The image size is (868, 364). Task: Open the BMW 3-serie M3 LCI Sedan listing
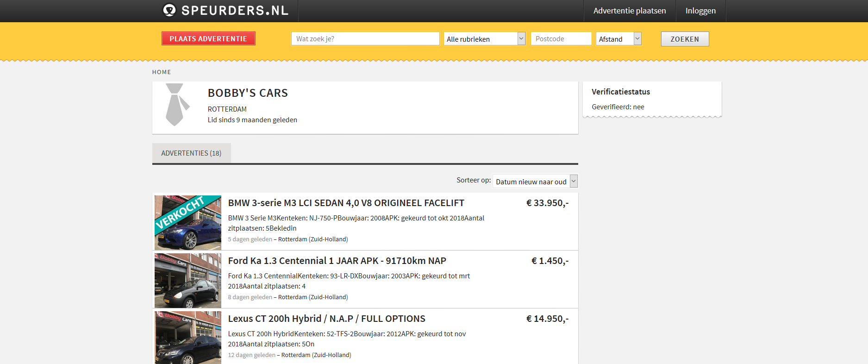coord(346,203)
